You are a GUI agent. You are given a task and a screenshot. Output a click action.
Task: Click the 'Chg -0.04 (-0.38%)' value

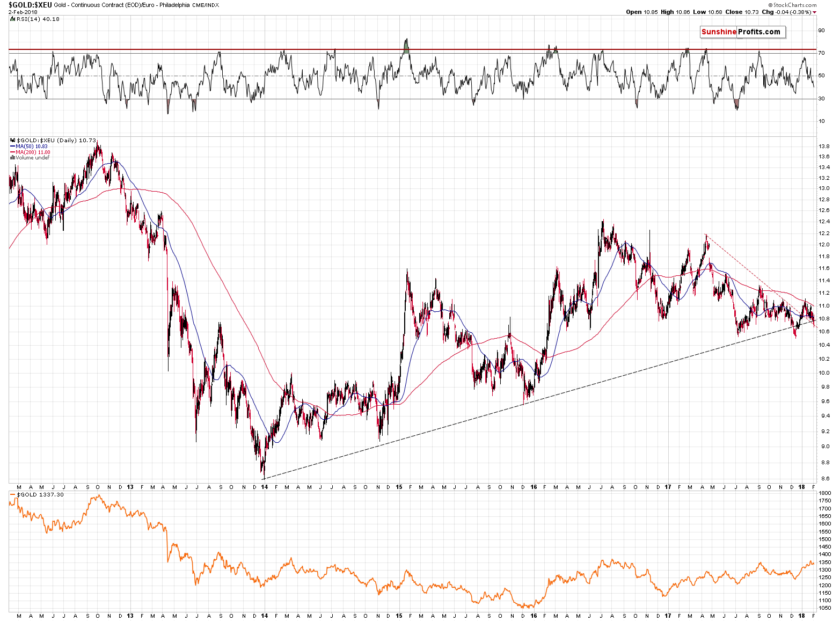click(786, 12)
